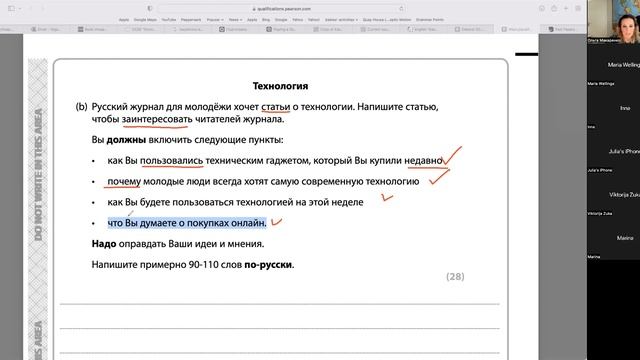Click the first blank answer line
This screenshot has height=360, width=640.
(x=280, y=304)
